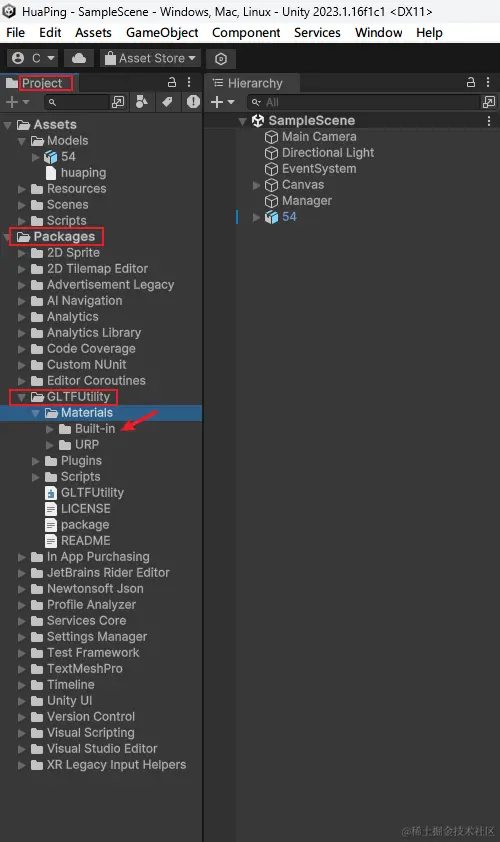Viewport: 500px width, 842px height.
Task: Toggle the Hierarchy panel lock
Action: 470,82
